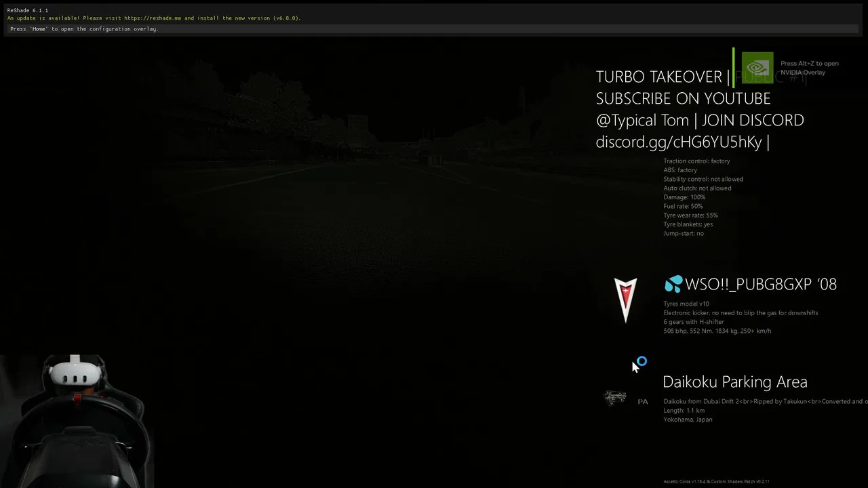Click 'Daikoku from Dubai Drift 2' description line
Image resolution: width=868 pixels, height=488 pixels.
(x=766, y=401)
